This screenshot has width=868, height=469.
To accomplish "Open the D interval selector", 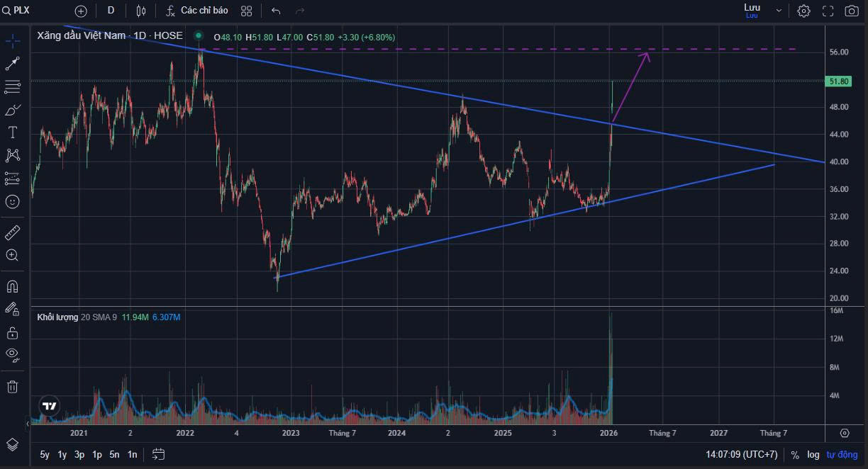I will coord(111,11).
